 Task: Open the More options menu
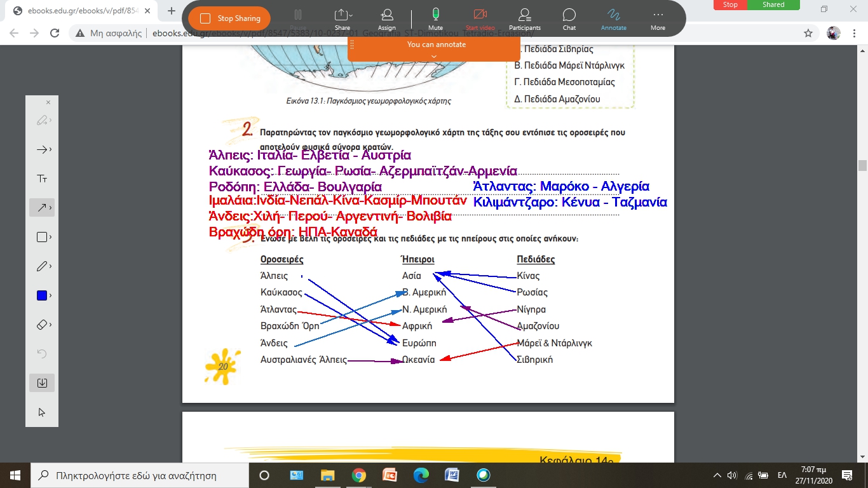click(x=658, y=20)
